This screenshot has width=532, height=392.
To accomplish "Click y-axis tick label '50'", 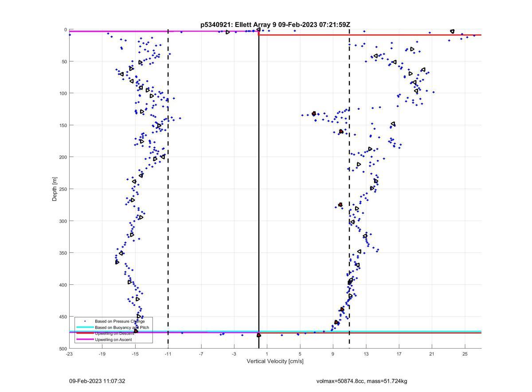I will click(64, 61).
